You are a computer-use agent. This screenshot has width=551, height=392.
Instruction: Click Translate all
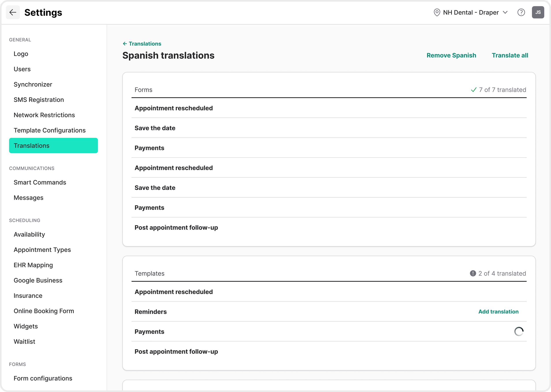[510, 55]
